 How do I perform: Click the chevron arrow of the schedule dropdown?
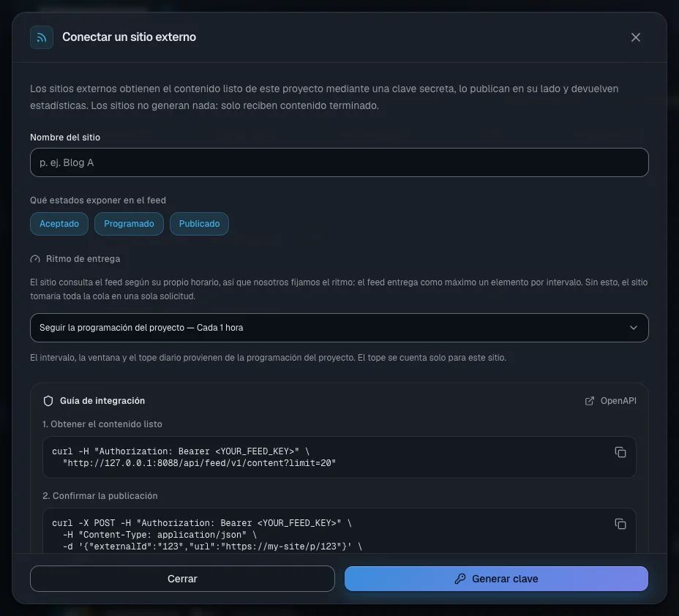tap(633, 328)
